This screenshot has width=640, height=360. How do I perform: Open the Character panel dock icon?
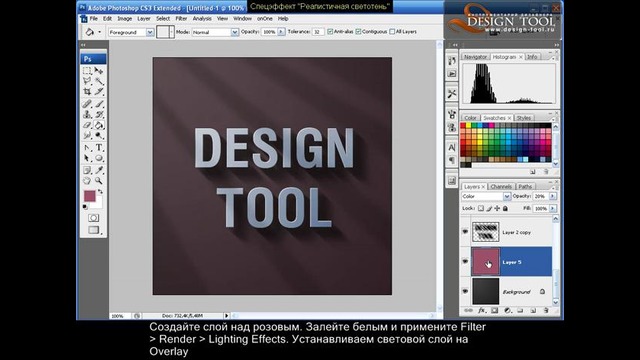(452, 147)
